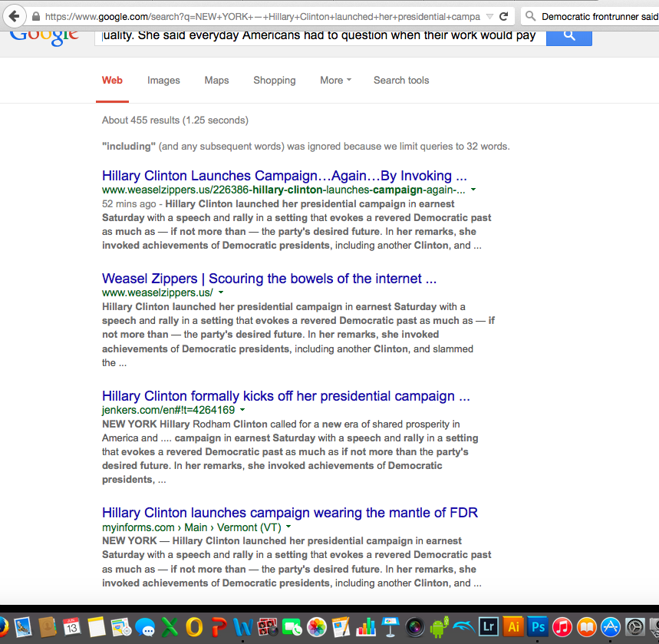The image size is (659, 644).
Task: Open Hillary Clinton formally kicks off result
Action: (x=286, y=396)
